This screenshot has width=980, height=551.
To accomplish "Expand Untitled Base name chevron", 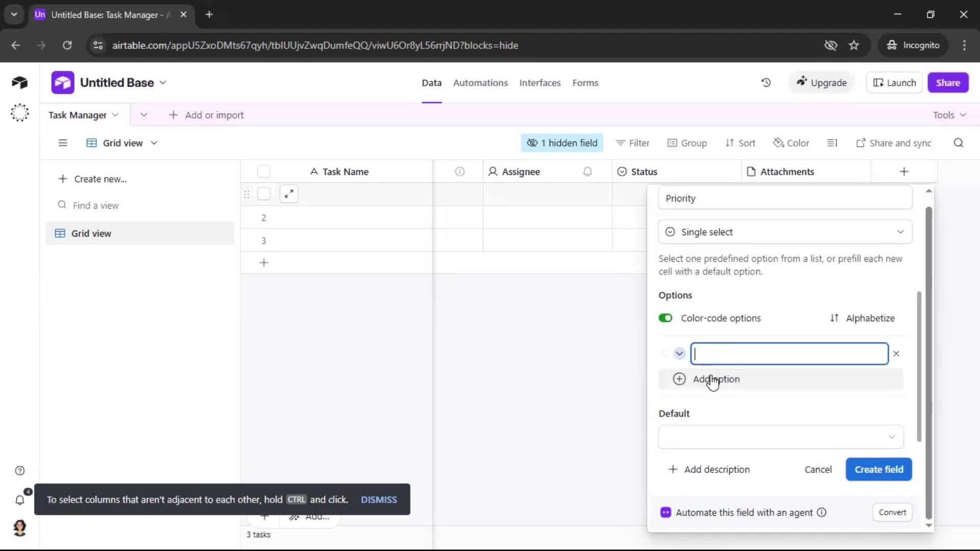I will tap(163, 83).
